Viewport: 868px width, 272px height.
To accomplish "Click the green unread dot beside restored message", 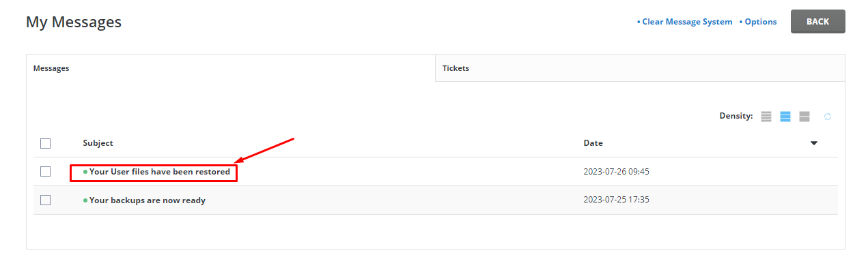I will tap(85, 172).
